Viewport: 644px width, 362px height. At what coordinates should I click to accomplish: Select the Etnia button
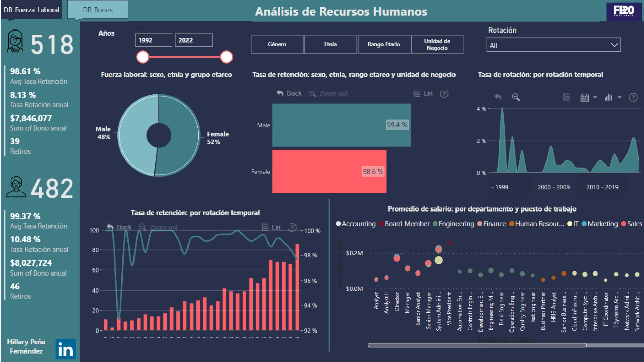(330, 44)
